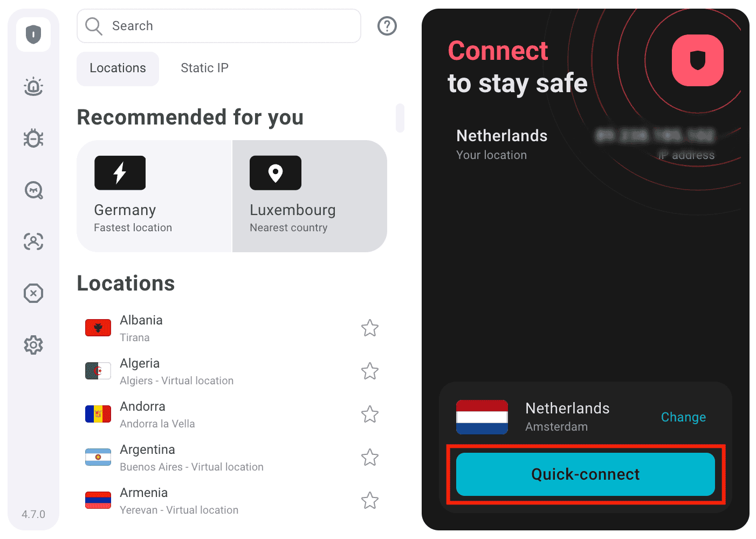Open the Search magnifier icon in sidebar
Screen dimensions: 756x539
33,190
